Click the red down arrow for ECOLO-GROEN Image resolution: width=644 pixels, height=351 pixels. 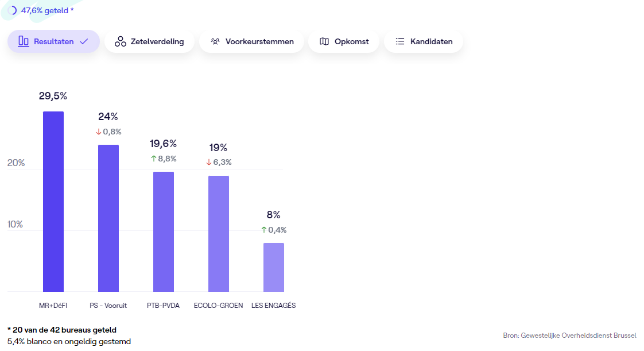click(x=209, y=162)
